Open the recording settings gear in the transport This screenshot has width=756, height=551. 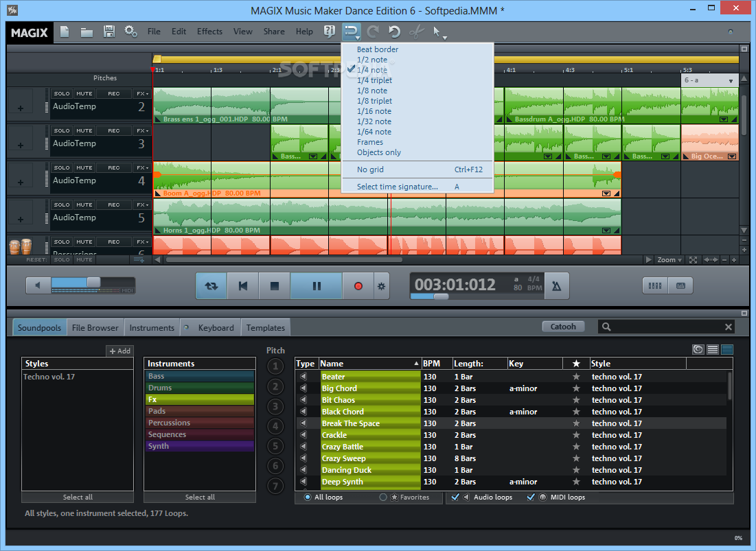(381, 286)
